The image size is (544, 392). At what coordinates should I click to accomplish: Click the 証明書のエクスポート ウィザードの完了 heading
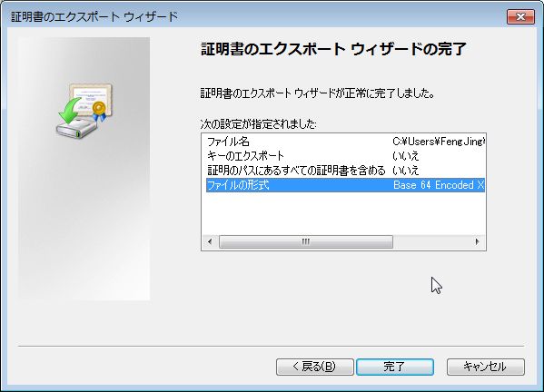click(x=333, y=49)
